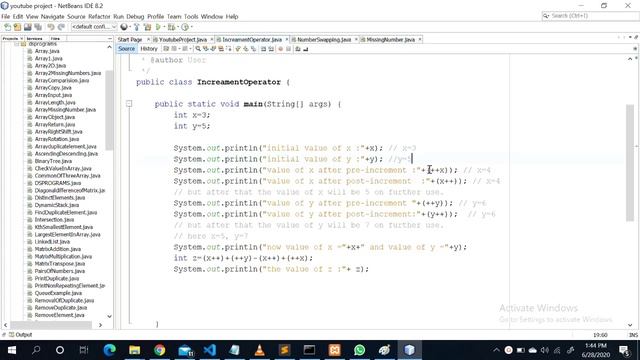Open the default config dropdown
Image resolution: width=640 pixels, height=360 pixels.
[94, 27]
